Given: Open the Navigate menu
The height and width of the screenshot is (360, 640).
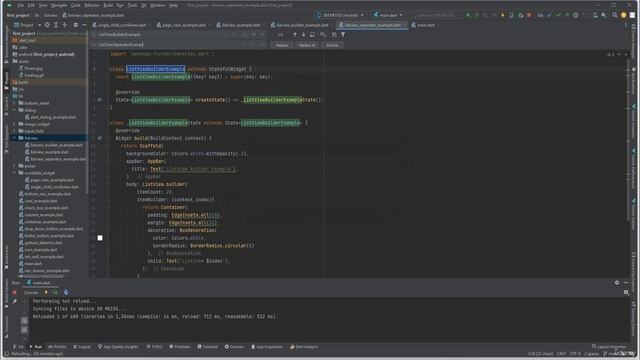Looking at the screenshot, I should (59, 5).
